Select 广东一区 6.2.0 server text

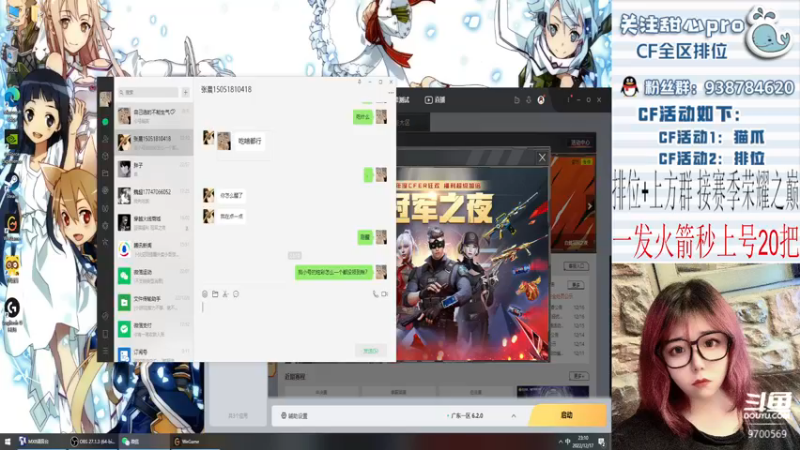click(x=467, y=416)
